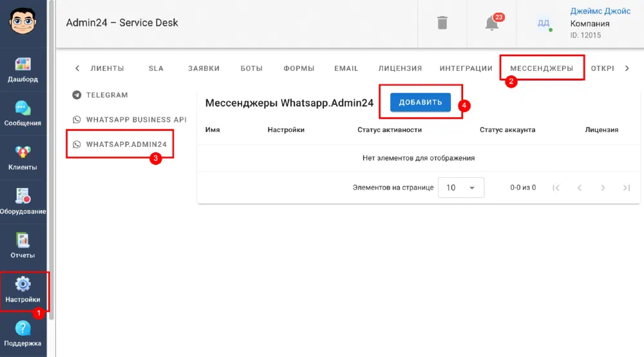This screenshot has width=644, height=357.
Task: Click the Имя column header
Action: click(213, 130)
